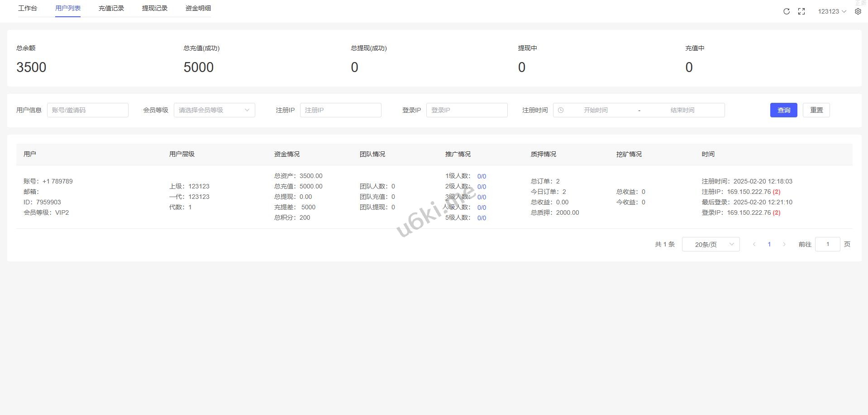
Task: Click the 查询 search button
Action: (783, 110)
